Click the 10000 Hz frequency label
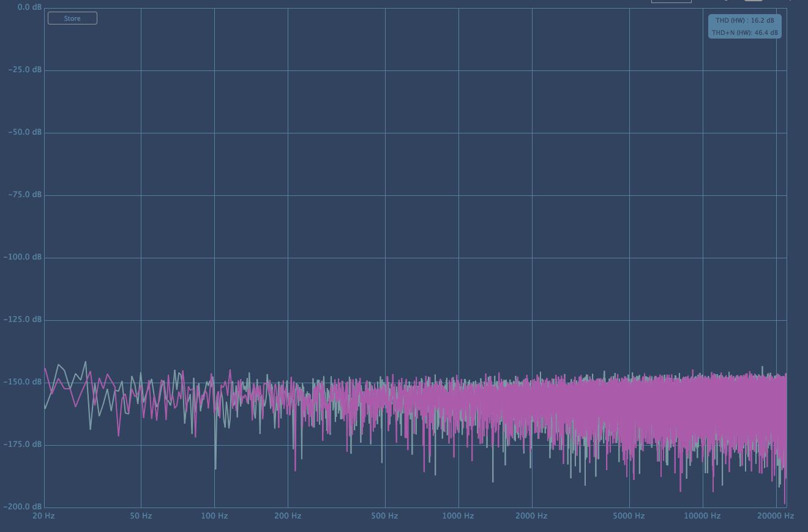808x532 pixels. tap(702, 515)
